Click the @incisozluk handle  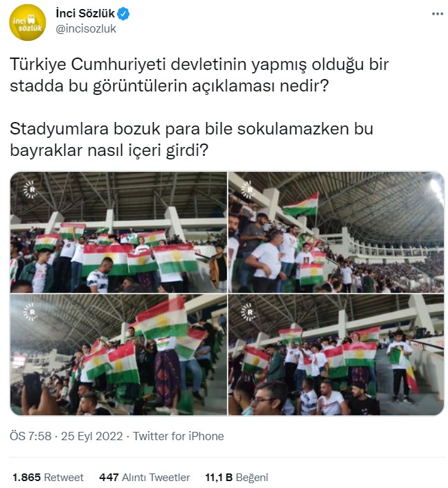click(86, 29)
